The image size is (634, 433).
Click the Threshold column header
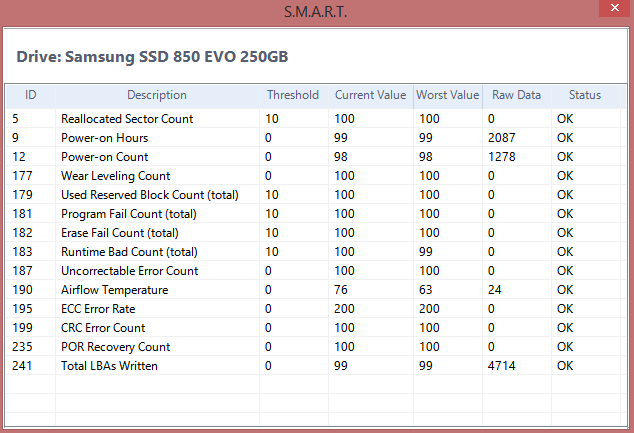click(293, 95)
